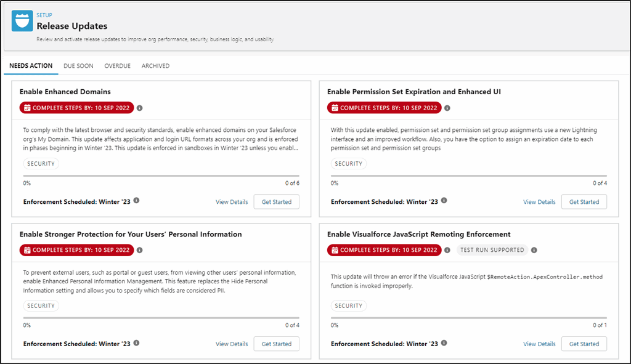Image resolution: width=631 pixels, height=364 pixels.
Task: Click info icon beside Enhanced Domains deadline badge
Action: (140, 108)
